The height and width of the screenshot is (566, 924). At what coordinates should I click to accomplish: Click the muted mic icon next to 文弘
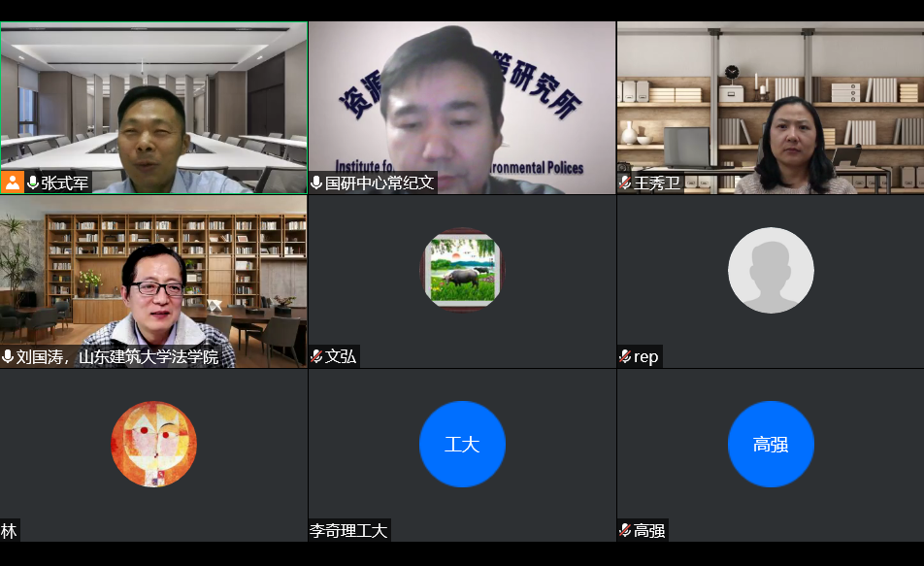tap(316, 356)
